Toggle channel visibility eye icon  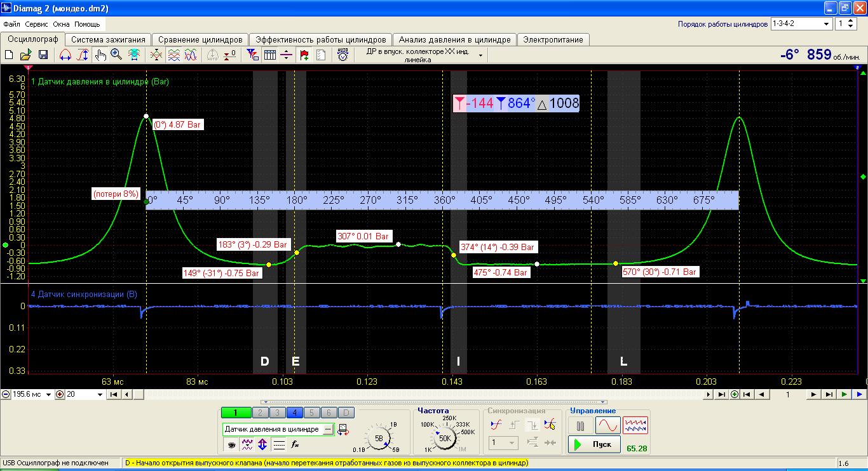click(230, 444)
